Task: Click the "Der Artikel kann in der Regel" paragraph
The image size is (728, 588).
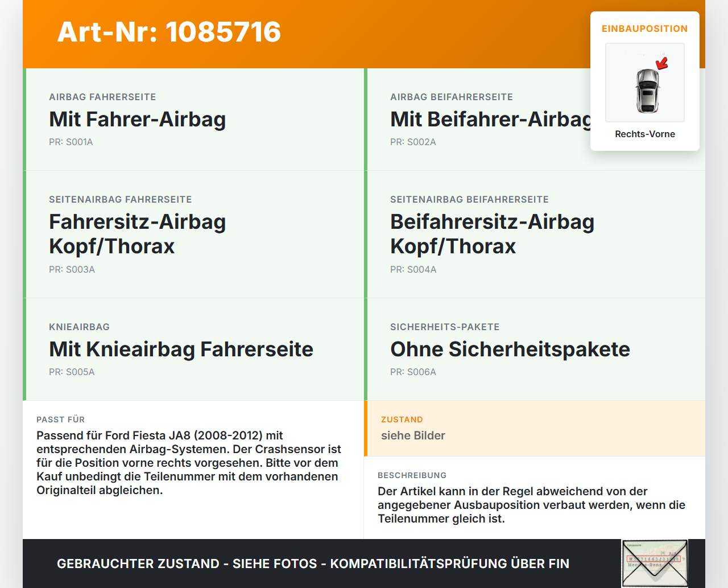Action: tap(532, 505)
